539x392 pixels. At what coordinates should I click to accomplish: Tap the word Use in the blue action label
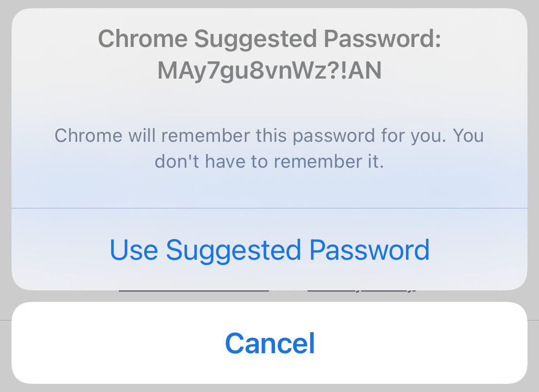134,250
